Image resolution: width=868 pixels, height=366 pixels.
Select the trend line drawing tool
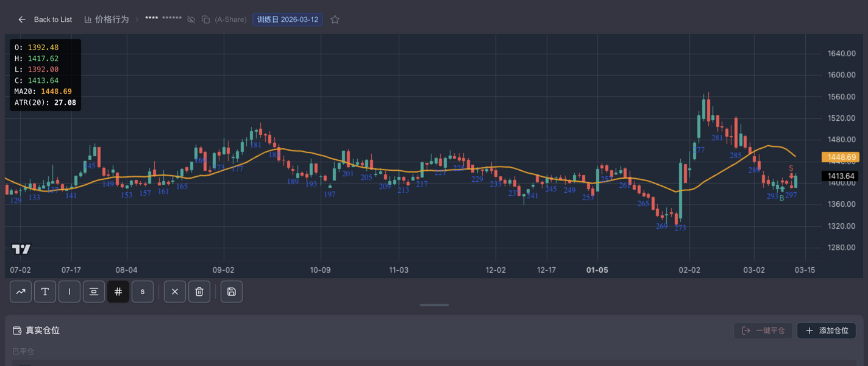coord(21,292)
